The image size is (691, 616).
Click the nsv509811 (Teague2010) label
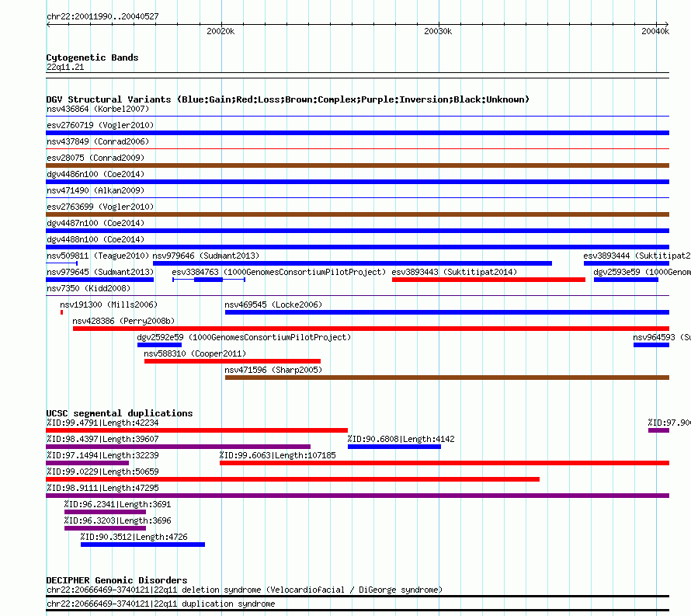98,256
